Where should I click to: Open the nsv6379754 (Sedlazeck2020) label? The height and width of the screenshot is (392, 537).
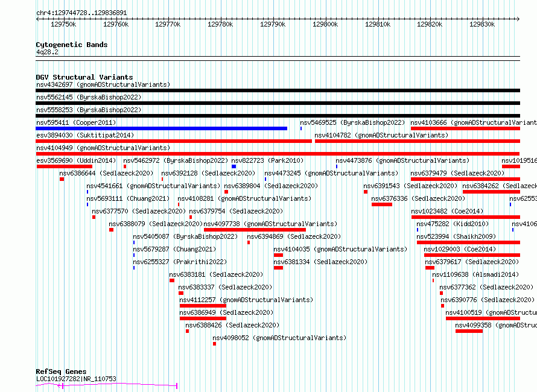(236, 211)
